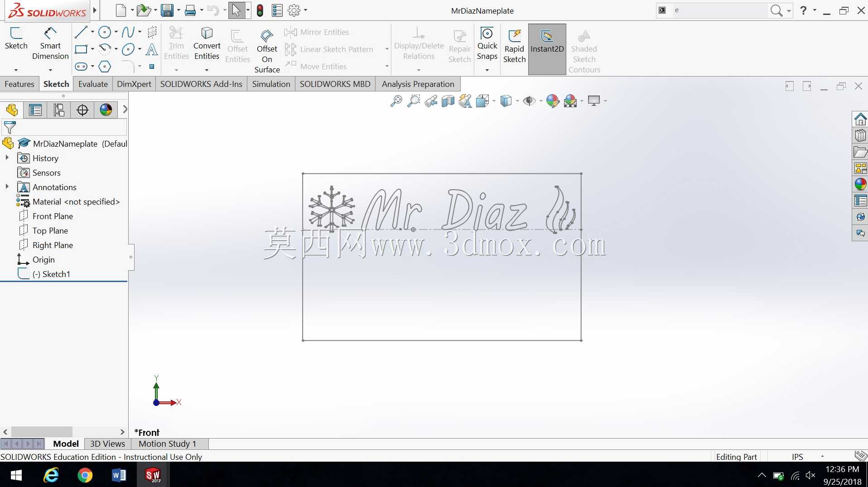The width and height of the screenshot is (868, 487).
Task: Select the Corner Rectangle tool
Action: coord(81,49)
